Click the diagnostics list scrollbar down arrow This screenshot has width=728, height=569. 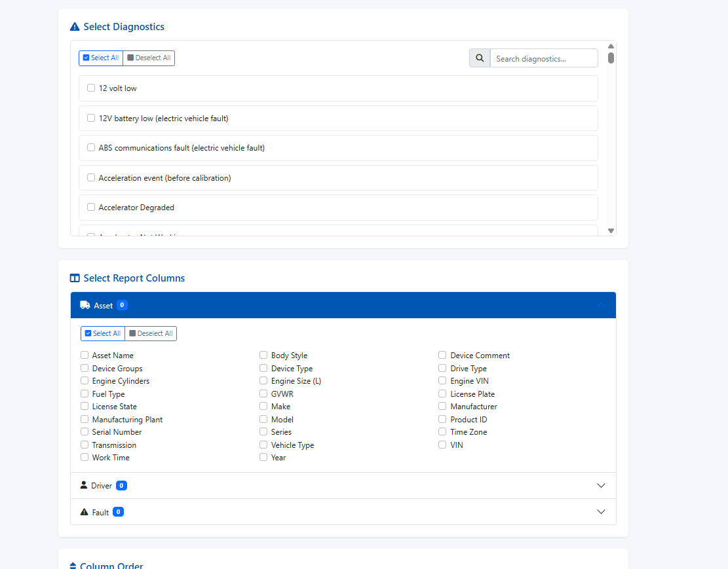611,230
